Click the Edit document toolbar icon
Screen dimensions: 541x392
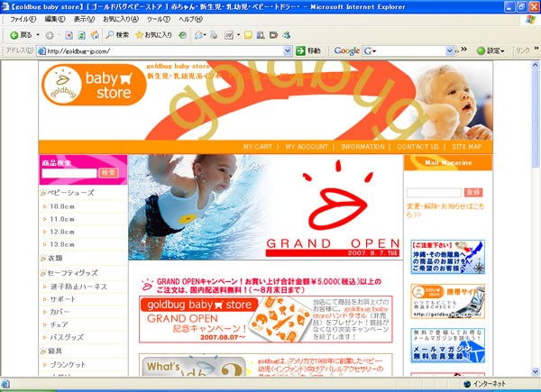tap(229, 35)
